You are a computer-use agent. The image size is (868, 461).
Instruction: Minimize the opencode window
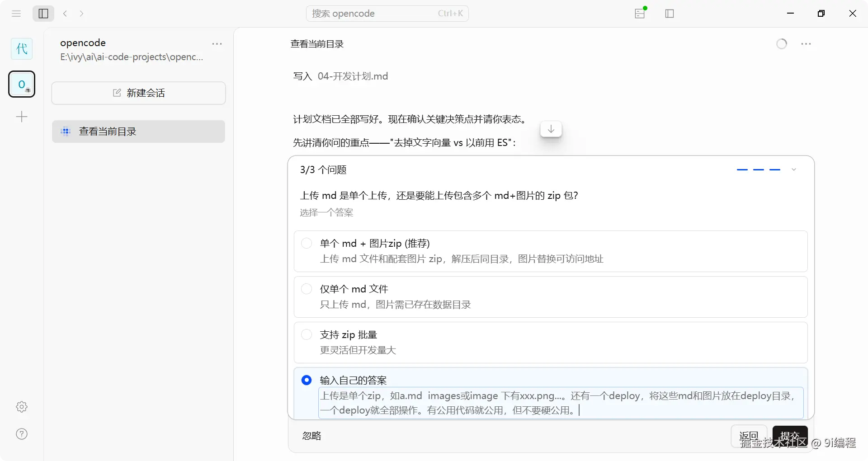790,13
